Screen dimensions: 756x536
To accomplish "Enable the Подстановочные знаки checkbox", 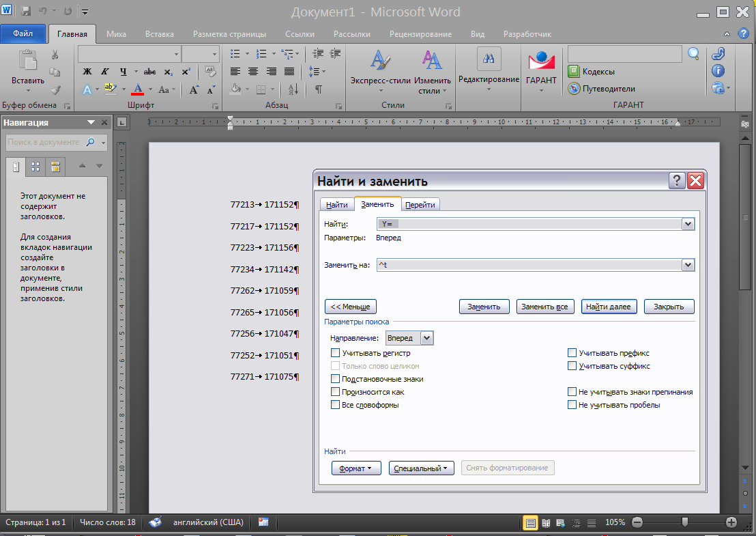I will click(335, 379).
